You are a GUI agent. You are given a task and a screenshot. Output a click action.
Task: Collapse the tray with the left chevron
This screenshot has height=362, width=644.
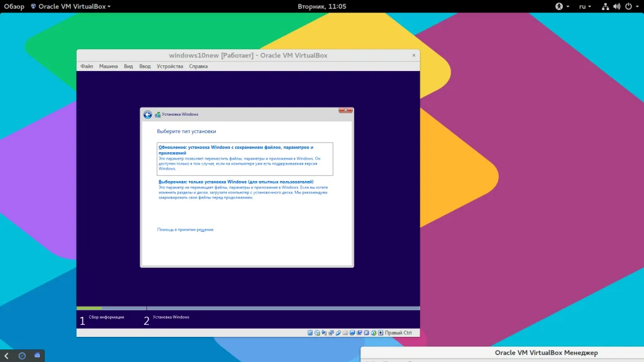6,356
